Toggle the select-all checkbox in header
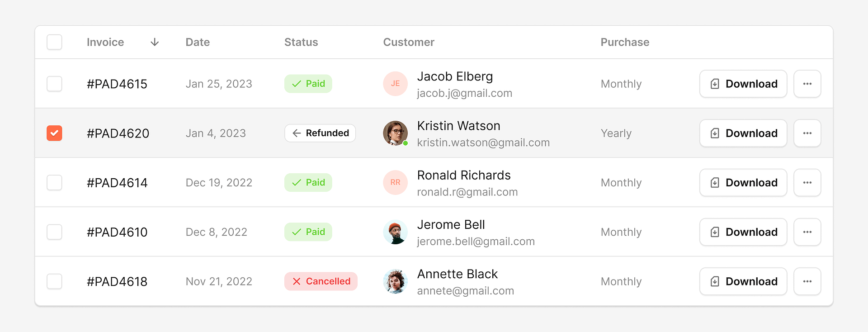868x332 pixels. tap(54, 42)
